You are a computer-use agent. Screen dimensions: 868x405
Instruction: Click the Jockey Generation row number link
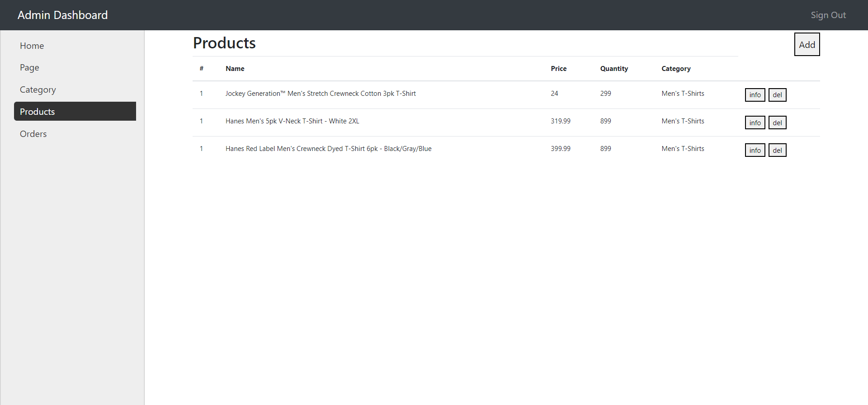(201, 94)
